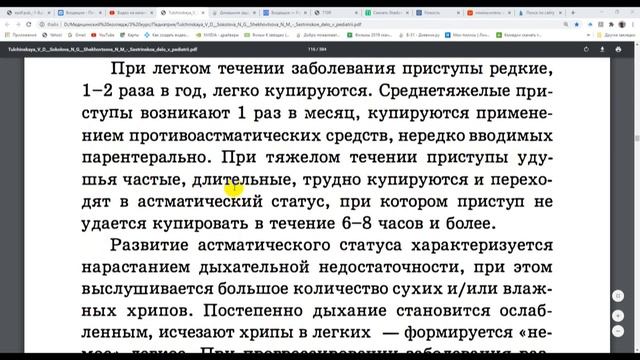Download the PDF file

[x=602, y=49]
